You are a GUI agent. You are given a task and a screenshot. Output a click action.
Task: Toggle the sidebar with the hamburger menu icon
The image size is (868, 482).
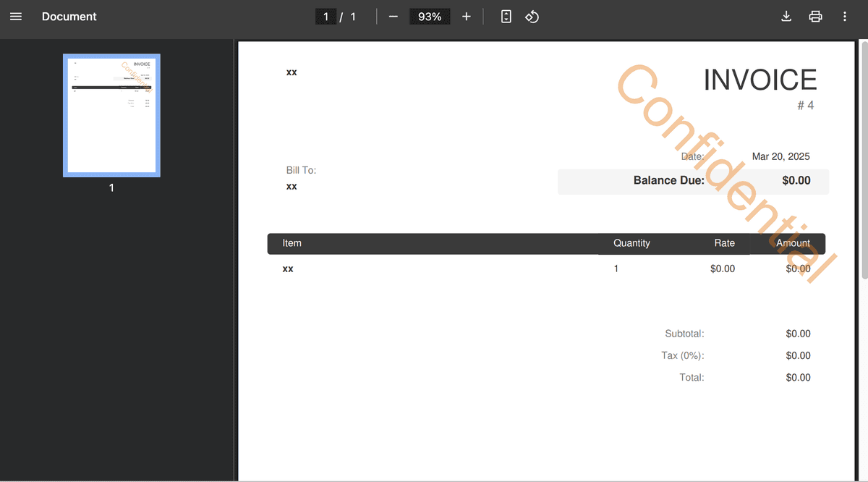click(x=16, y=17)
